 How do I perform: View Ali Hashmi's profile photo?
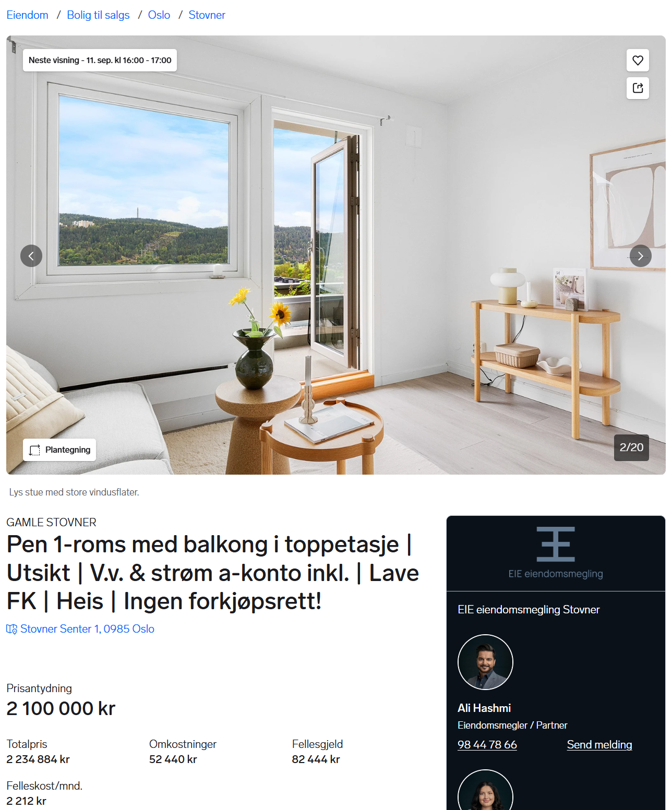pyautogui.click(x=485, y=662)
